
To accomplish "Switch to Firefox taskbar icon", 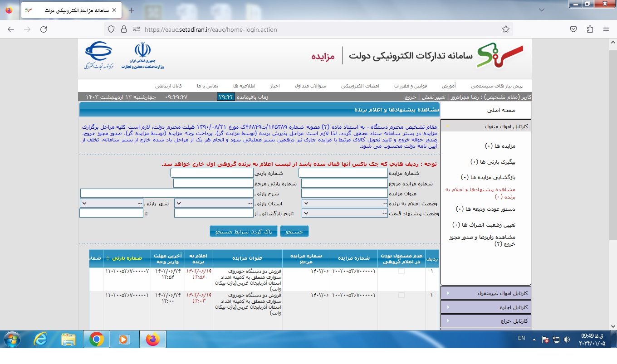I will click(x=153, y=339).
